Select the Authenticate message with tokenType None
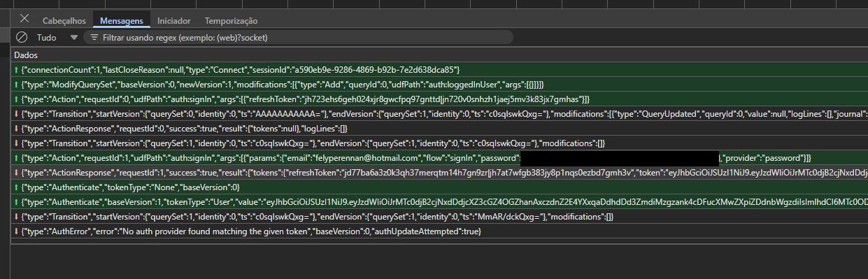Viewport: 868px width, 279px height. point(439,187)
